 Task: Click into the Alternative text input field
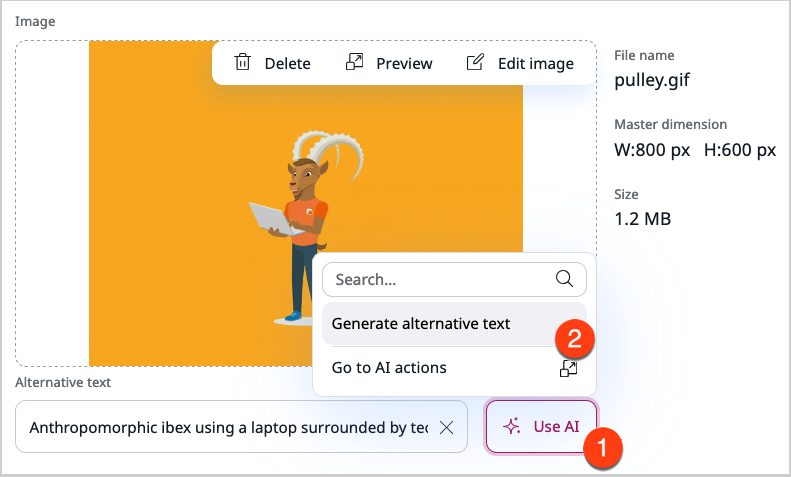tap(228, 427)
